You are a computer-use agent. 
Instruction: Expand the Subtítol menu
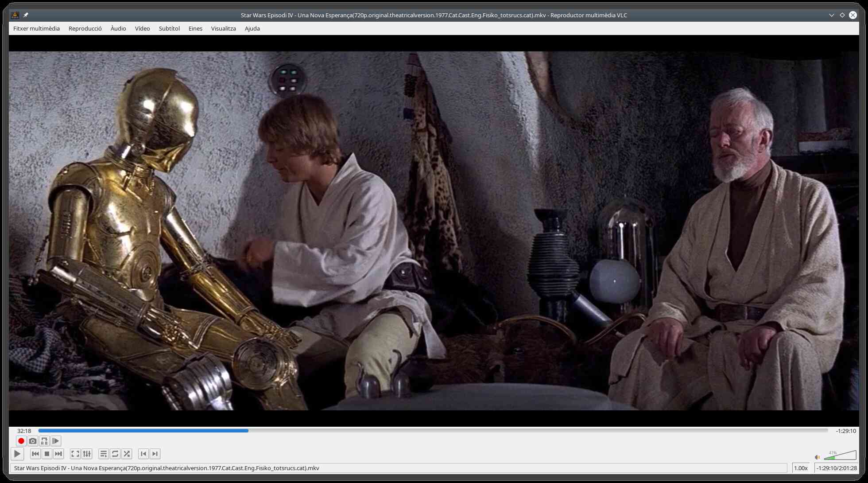[x=169, y=28]
